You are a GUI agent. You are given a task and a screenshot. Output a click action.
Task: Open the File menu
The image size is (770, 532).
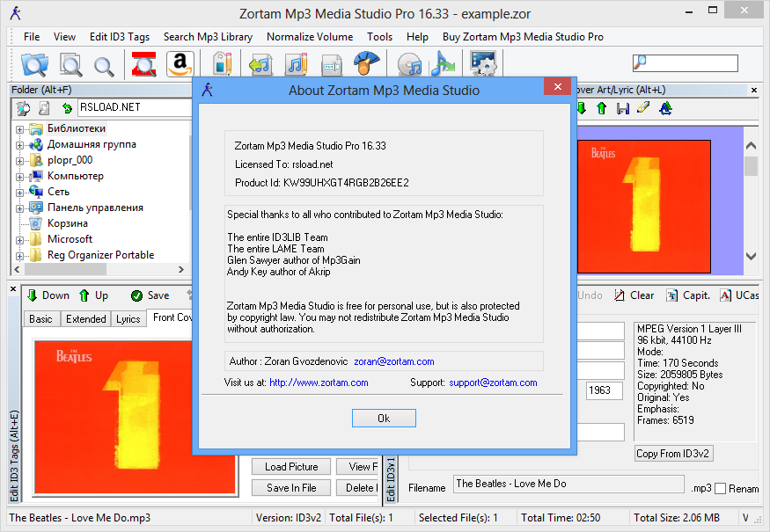(32, 37)
